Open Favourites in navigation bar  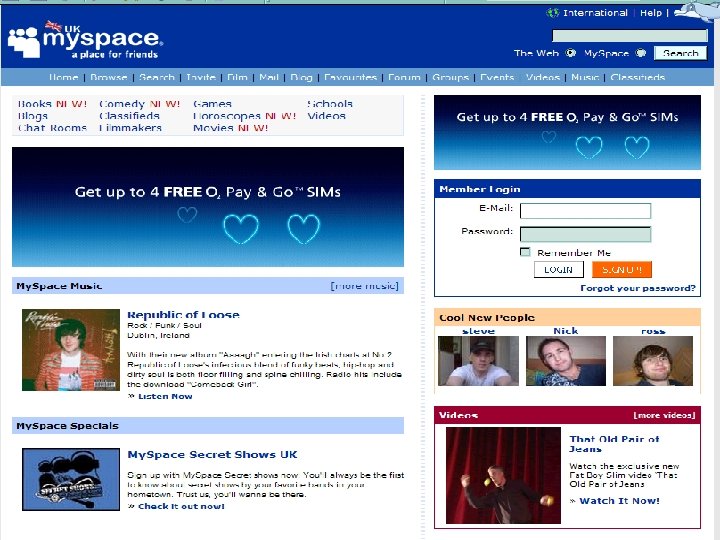(350, 77)
